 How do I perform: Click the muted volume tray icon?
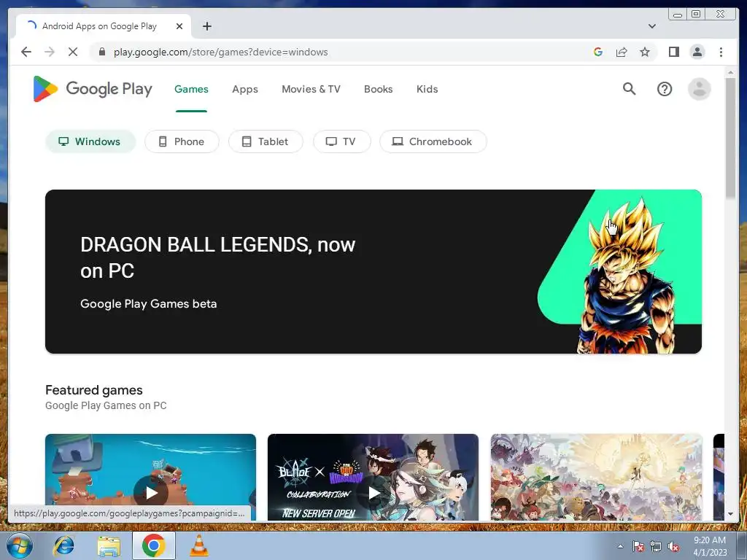(x=673, y=546)
